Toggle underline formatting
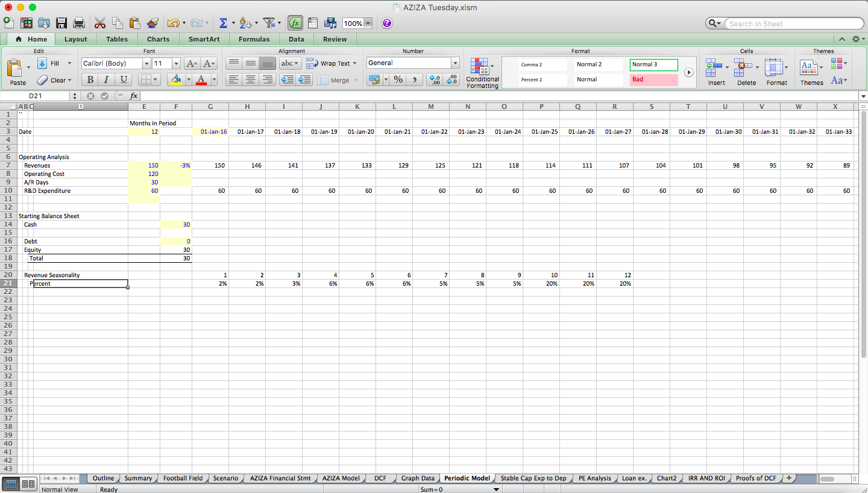This screenshot has height=493, width=868. tap(123, 79)
